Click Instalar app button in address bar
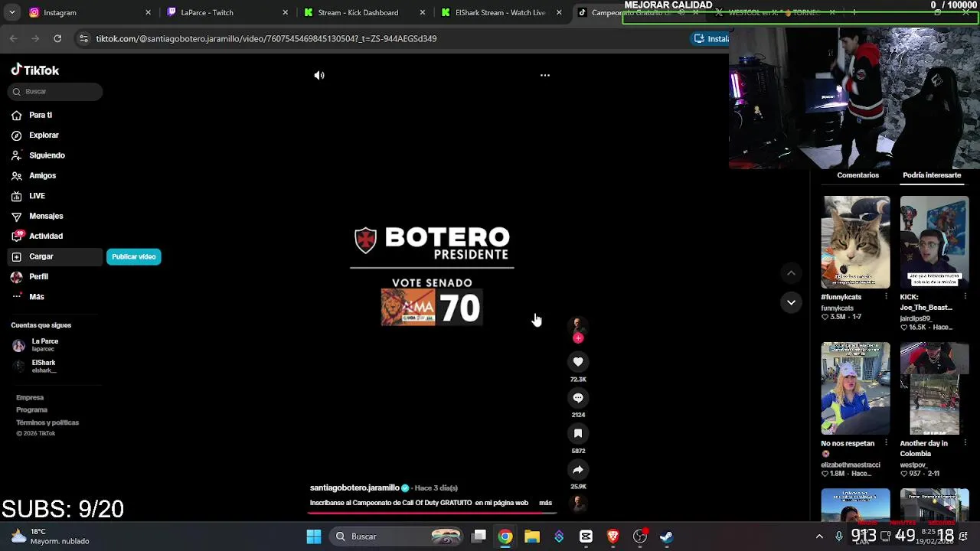 [x=711, y=38]
